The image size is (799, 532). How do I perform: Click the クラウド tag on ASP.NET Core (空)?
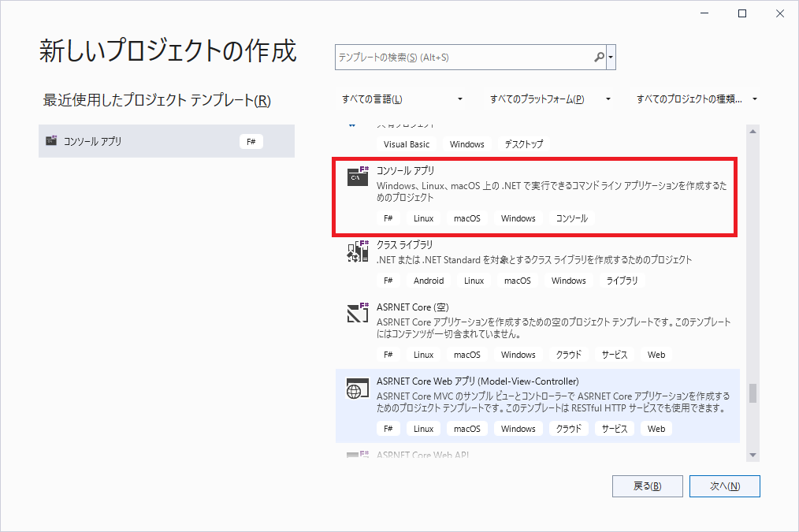point(569,355)
